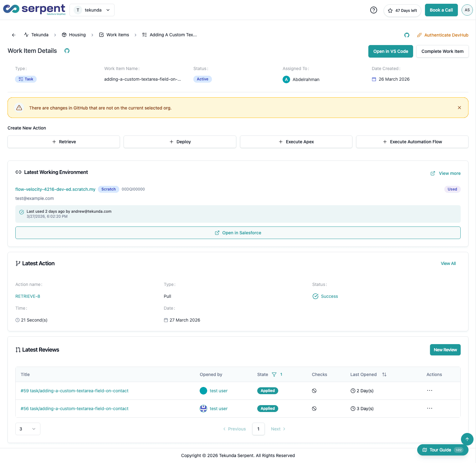476x463 pixels.
Task: Expand the tekunda organization dropdown
Action: 92,10
